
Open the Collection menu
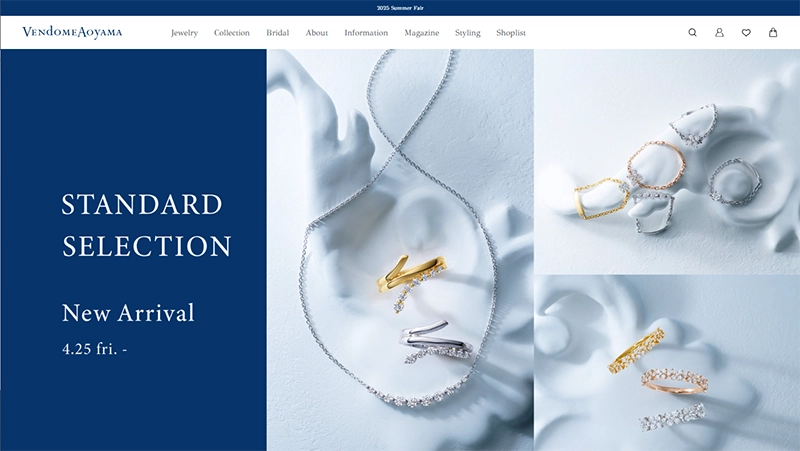coord(232,33)
